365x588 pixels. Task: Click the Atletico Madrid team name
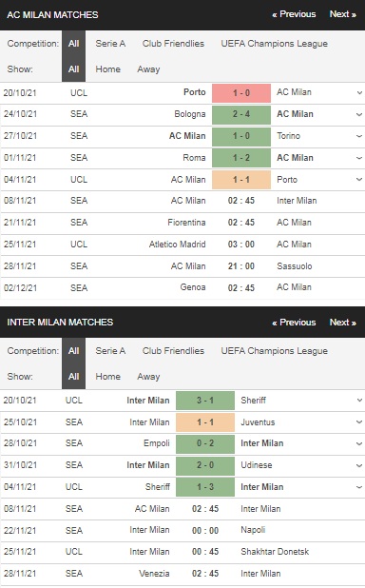click(x=177, y=245)
